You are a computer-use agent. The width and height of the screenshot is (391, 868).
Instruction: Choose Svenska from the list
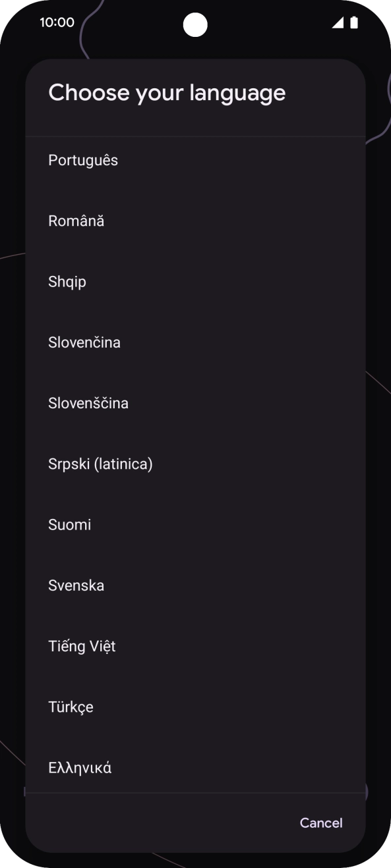point(195,585)
